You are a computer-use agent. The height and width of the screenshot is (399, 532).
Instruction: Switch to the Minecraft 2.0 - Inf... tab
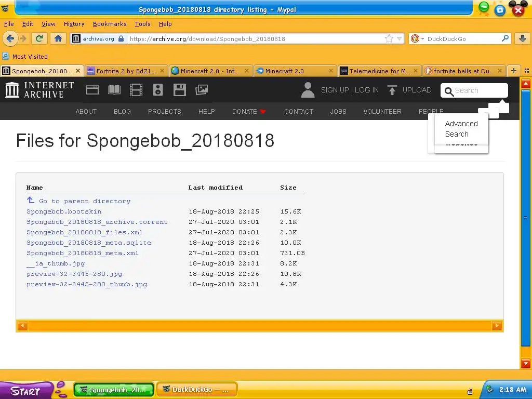pos(211,71)
